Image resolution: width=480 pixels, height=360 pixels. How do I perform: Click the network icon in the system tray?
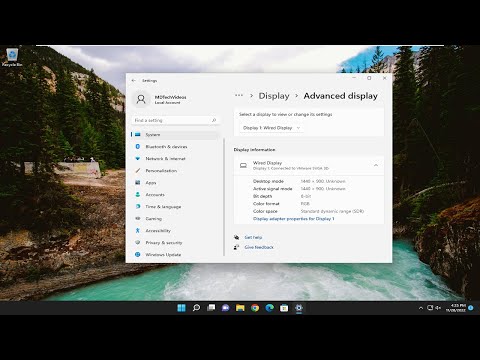click(430, 308)
